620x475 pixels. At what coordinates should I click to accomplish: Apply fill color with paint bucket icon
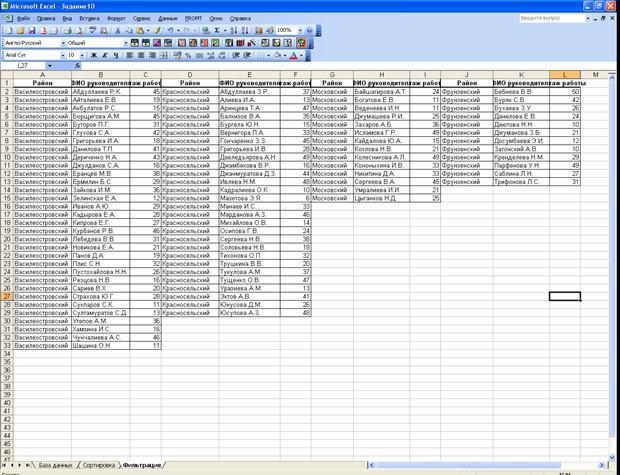[x=277, y=55]
